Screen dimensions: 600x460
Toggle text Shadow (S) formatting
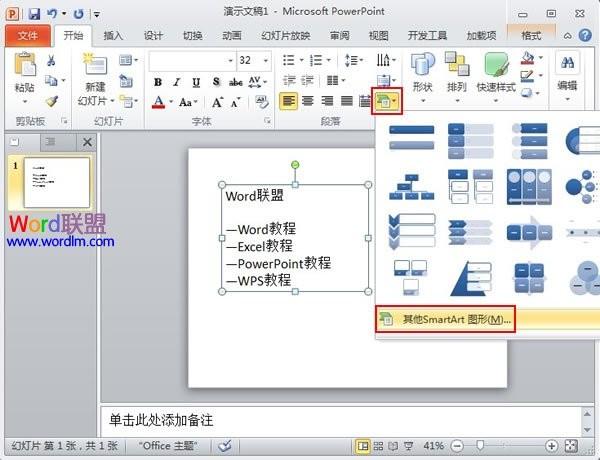tap(216, 82)
